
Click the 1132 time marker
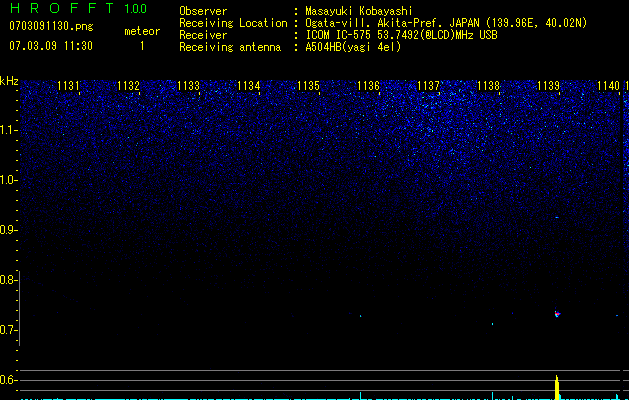click(128, 86)
